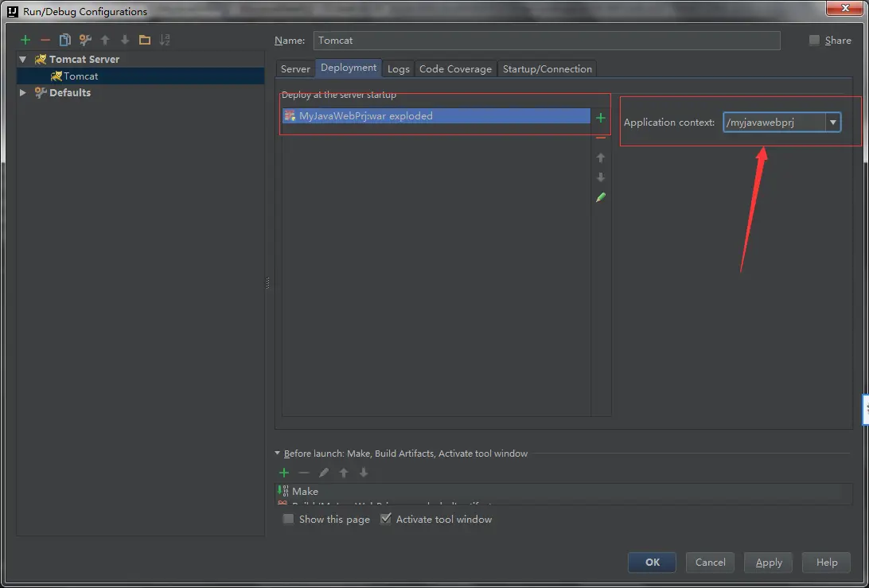Switch to the Server tab
This screenshot has height=588, width=869.
[295, 68]
